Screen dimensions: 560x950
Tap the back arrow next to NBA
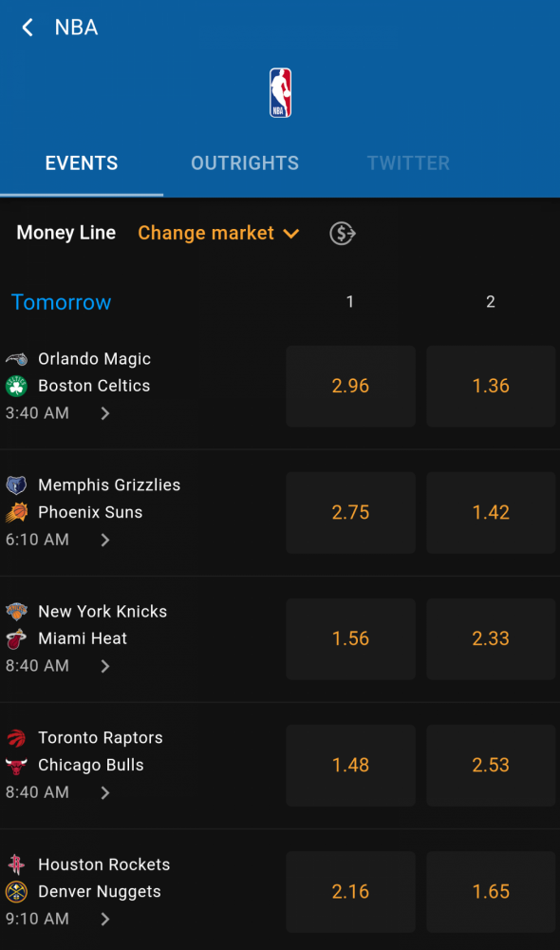[28, 28]
